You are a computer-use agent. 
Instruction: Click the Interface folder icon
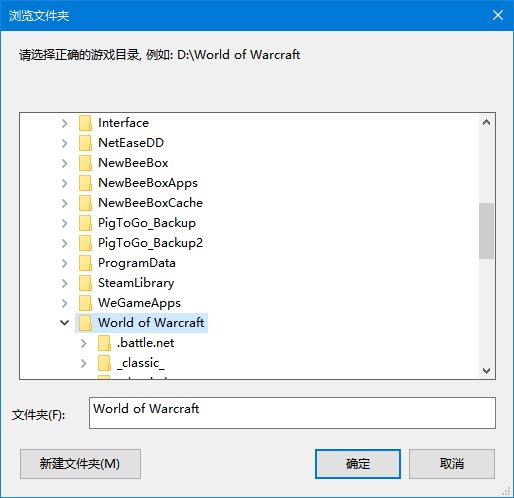point(85,123)
